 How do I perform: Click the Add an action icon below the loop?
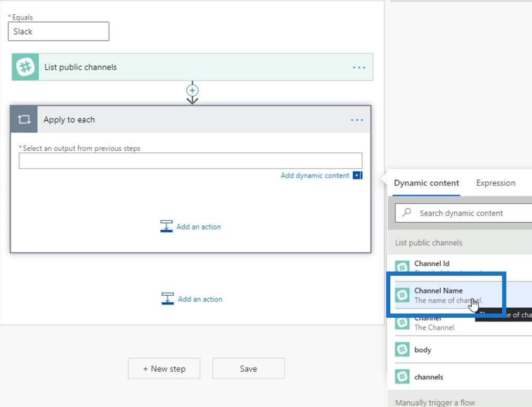[x=167, y=299]
